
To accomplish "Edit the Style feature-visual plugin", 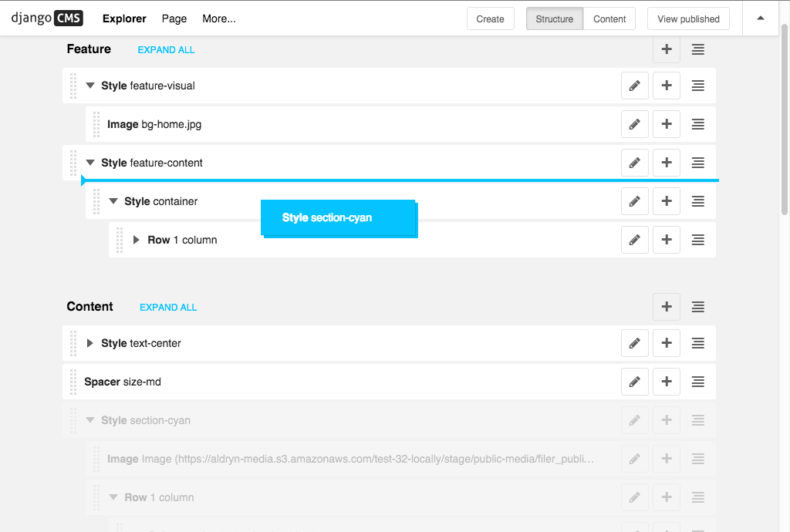I will click(x=634, y=86).
